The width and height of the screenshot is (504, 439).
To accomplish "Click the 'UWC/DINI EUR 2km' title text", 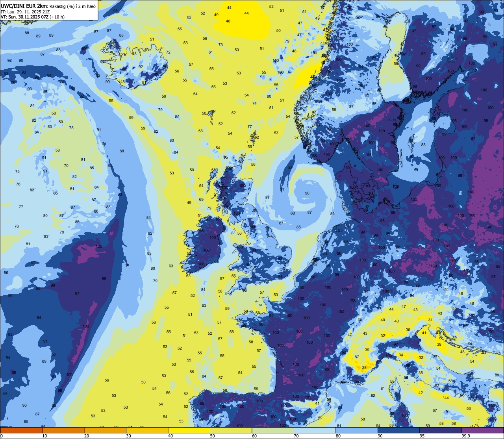I will coord(24,6).
